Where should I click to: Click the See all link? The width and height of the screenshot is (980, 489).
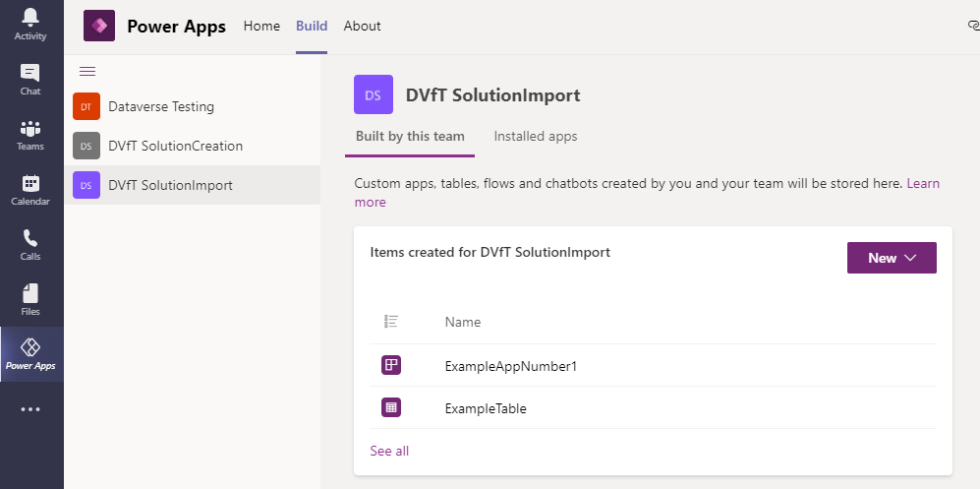click(389, 451)
